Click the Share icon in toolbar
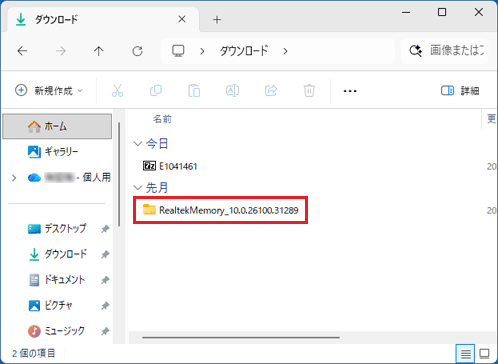The height and width of the screenshot is (364, 498). click(271, 90)
